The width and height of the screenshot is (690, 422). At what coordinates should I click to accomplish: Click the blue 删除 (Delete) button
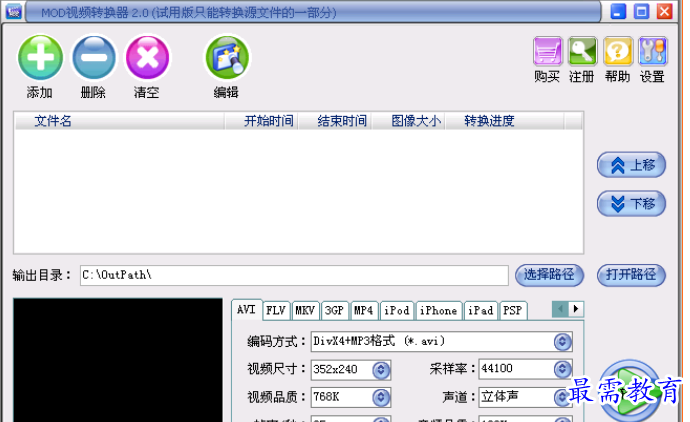click(94, 58)
